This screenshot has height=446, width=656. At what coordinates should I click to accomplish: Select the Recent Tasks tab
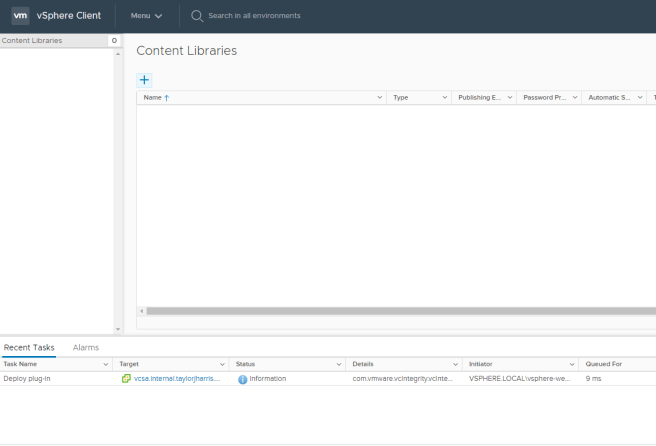coord(29,347)
